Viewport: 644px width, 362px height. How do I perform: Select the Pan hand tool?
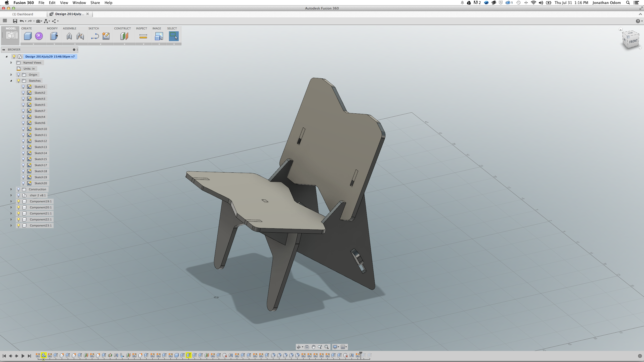(313, 347)
